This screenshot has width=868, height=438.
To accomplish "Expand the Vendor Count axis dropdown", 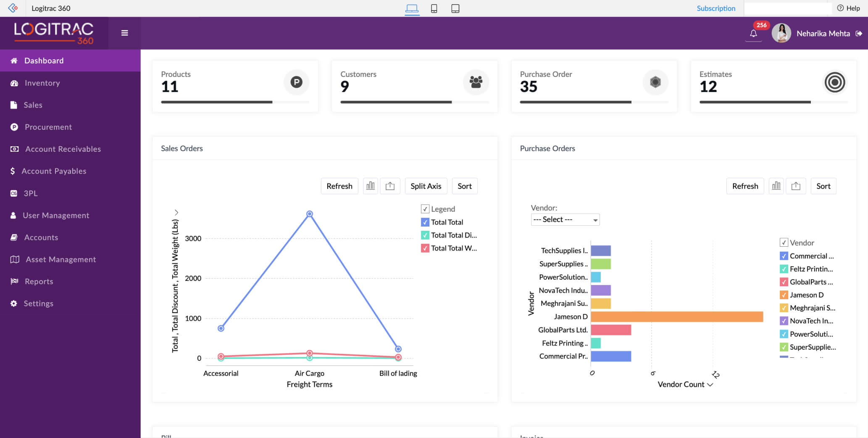I will (711, 385).
